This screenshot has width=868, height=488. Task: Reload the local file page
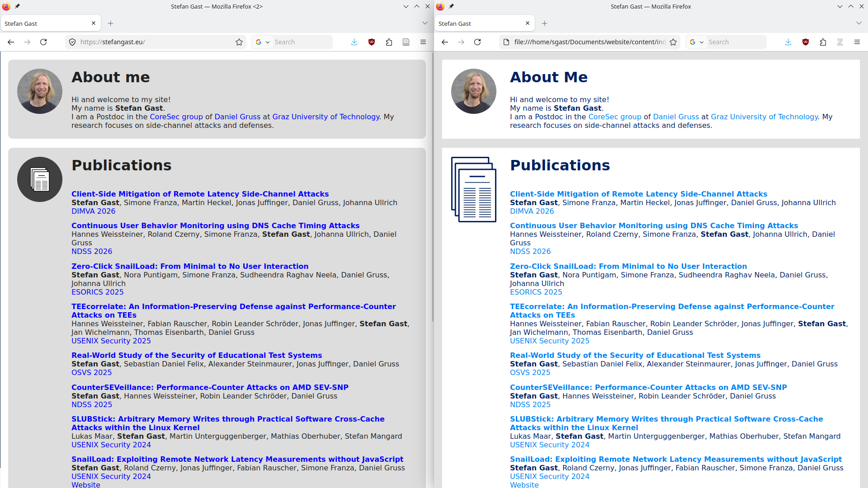[x=477, y=42]
